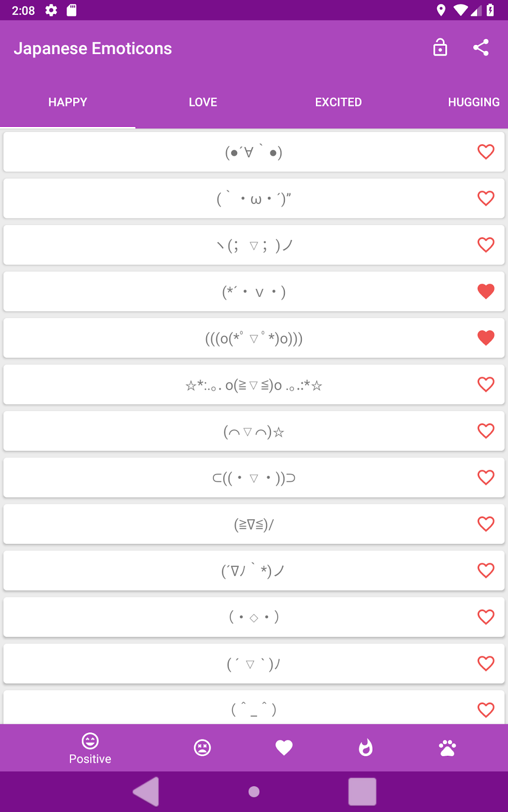The height and width of the screenshot is (812, 508).
Task: Open the HUGGING tab
Action: 473,102
